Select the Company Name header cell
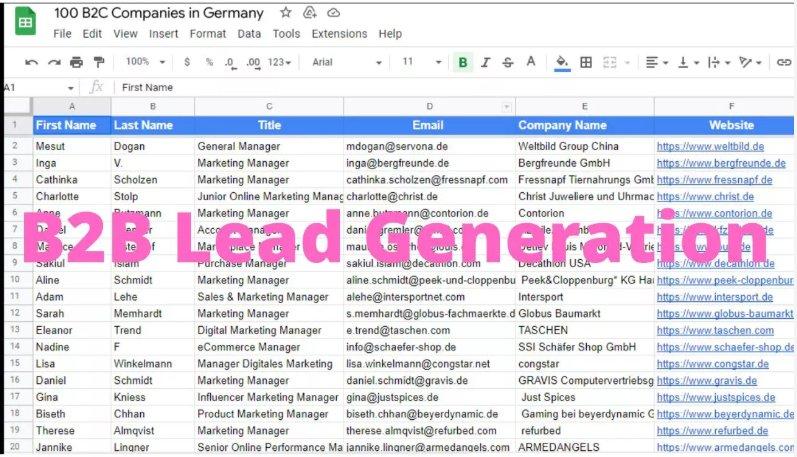The image size is (797, 457). coord(585,126)
